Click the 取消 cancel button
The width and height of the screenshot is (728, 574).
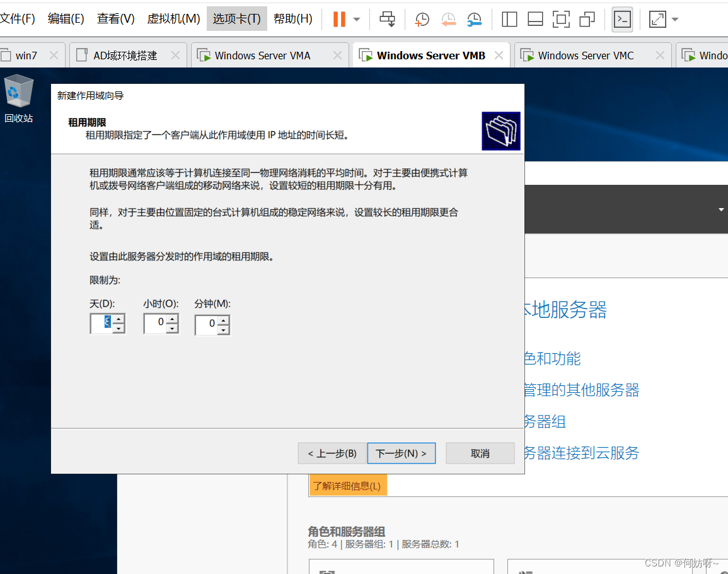[x=480, y=453]
